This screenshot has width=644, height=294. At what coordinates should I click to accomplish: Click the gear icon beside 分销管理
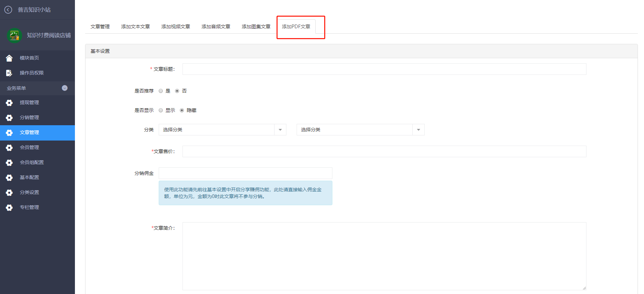9,118
